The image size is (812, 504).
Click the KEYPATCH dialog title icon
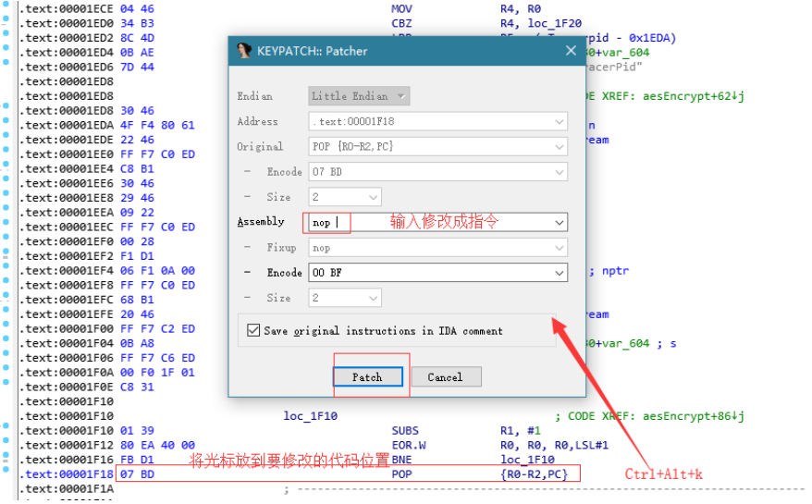(x=244, y=51)
